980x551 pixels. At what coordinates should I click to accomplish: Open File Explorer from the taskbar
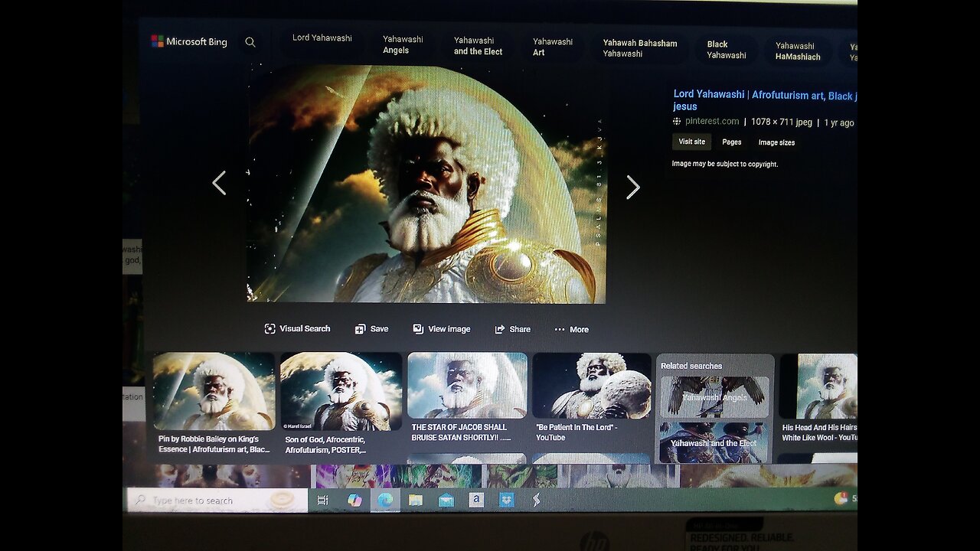click(416, 500)
